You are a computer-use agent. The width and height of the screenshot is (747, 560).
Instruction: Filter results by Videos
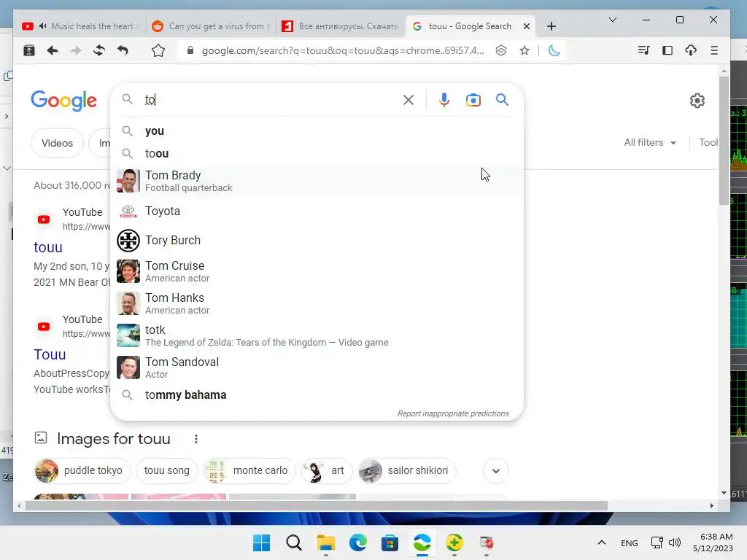(57, 143)
